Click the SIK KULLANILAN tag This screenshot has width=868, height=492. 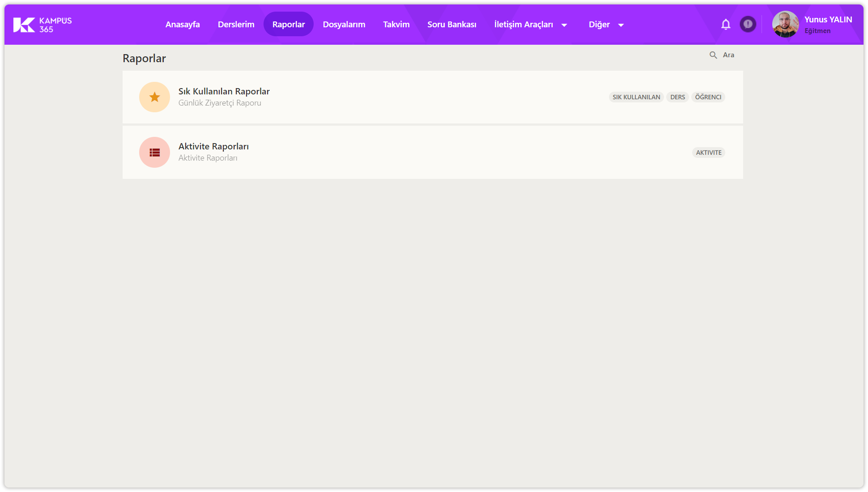tap(636, 97)
